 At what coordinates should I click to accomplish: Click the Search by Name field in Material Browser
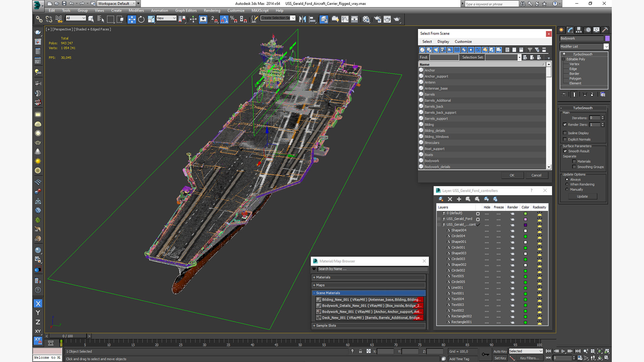tap(372, 269)
